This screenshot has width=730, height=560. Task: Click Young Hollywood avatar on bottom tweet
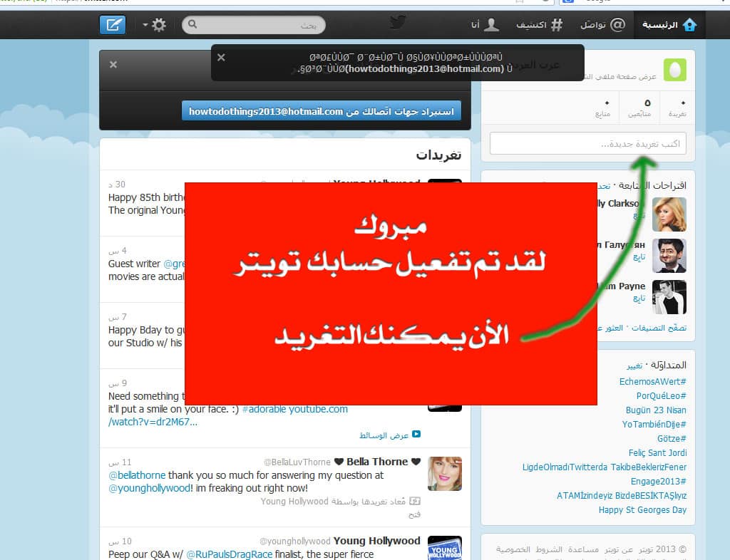(x=445, y=547)
